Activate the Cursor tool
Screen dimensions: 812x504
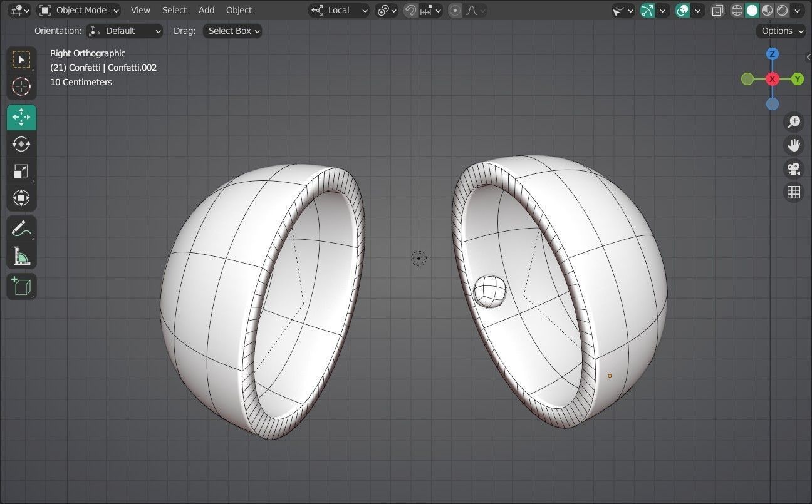pos(21,86)
